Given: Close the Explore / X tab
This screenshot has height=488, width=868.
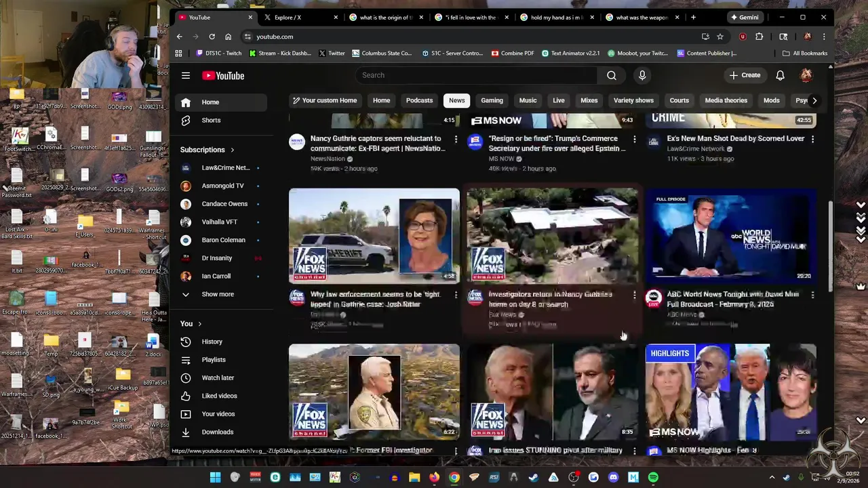Looking at the screenshot, I should pyautogui.click(x=335, y=17).
